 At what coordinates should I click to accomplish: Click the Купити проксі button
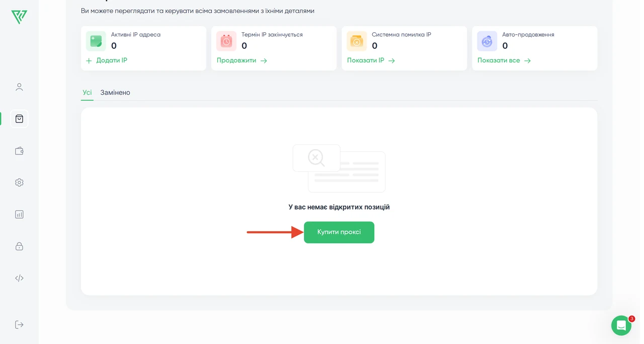339,232
